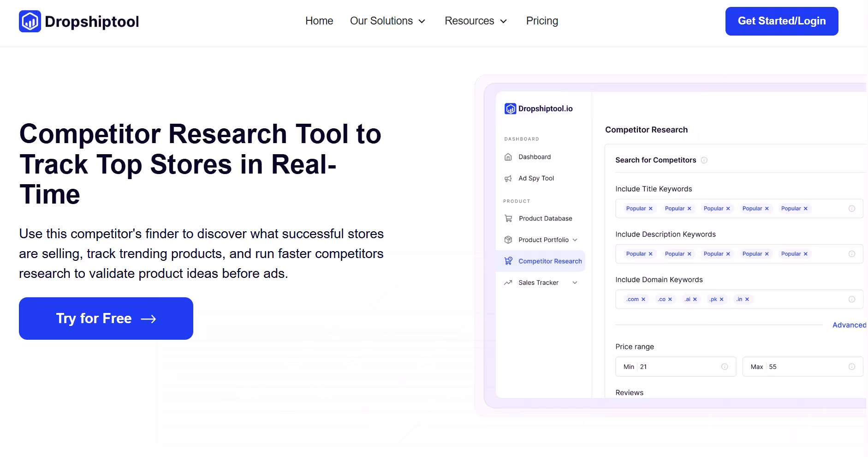
Task: Click the Include Title Keywords tag field
Action: point(739,209)
